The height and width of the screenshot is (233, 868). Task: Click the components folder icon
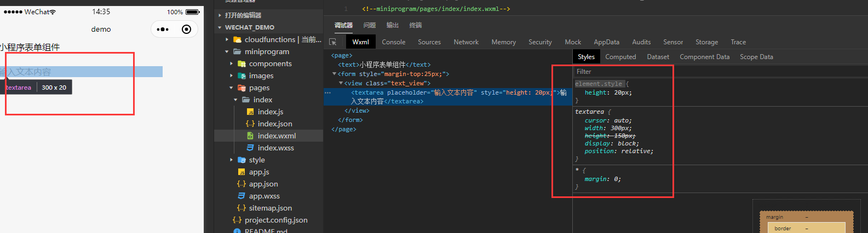(242, 63)
